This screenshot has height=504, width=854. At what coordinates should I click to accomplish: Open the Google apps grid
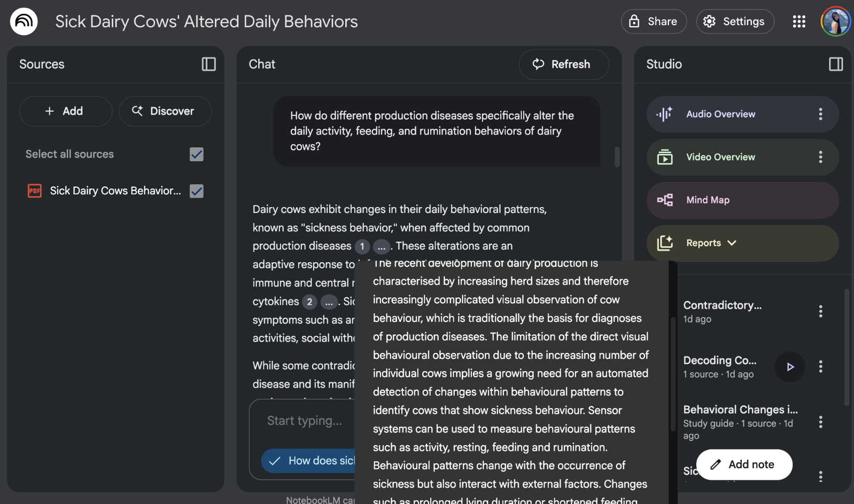(x=798, y=21)
